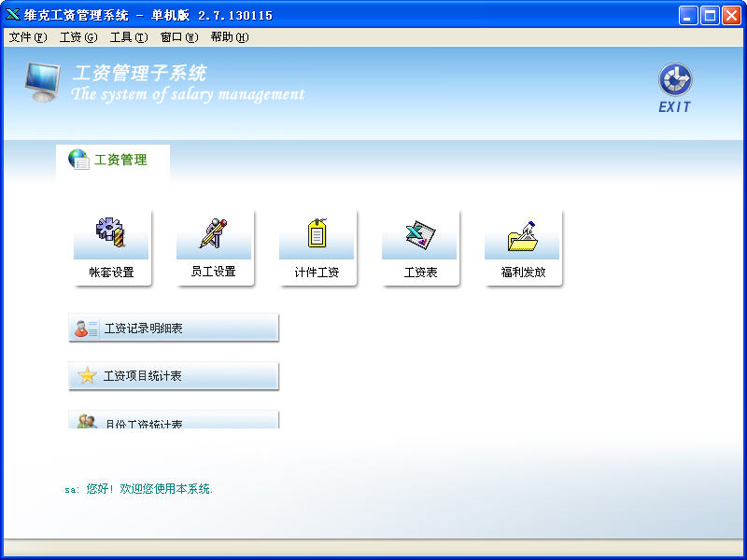Click the EXIT text

(674, 107)
